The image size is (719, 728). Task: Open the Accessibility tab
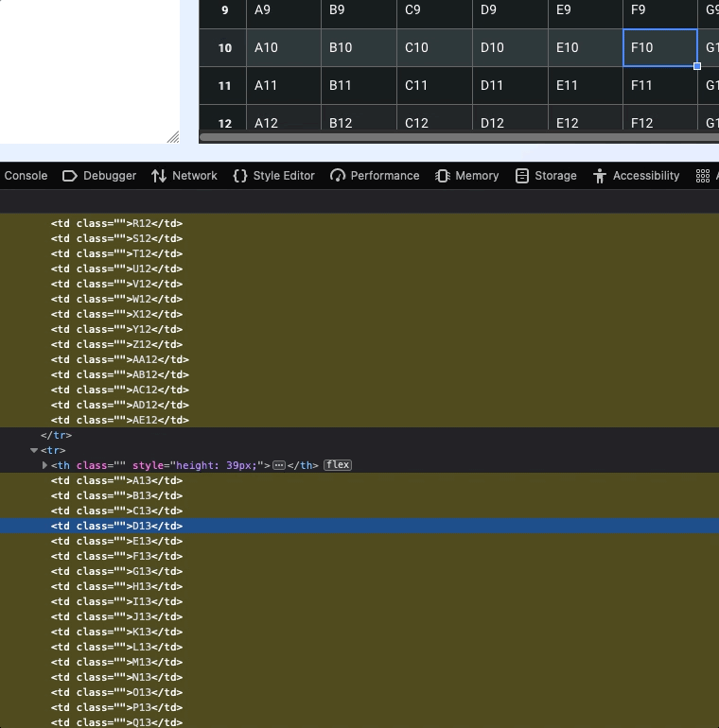(x=637, y=176)
